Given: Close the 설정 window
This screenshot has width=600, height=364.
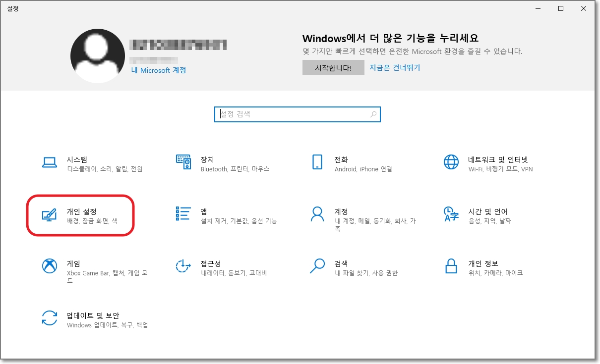Looking at the screenshot, I should (583, 8).
